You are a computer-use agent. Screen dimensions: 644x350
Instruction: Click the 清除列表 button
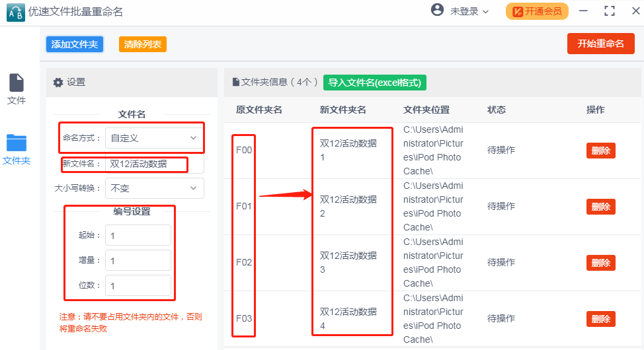click(143, 44)
